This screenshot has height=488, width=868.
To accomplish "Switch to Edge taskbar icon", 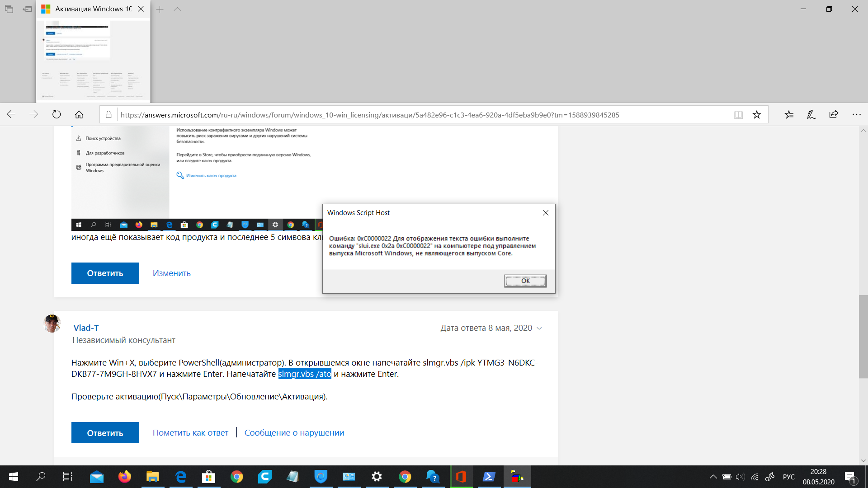I will click(x=181, y=477).
